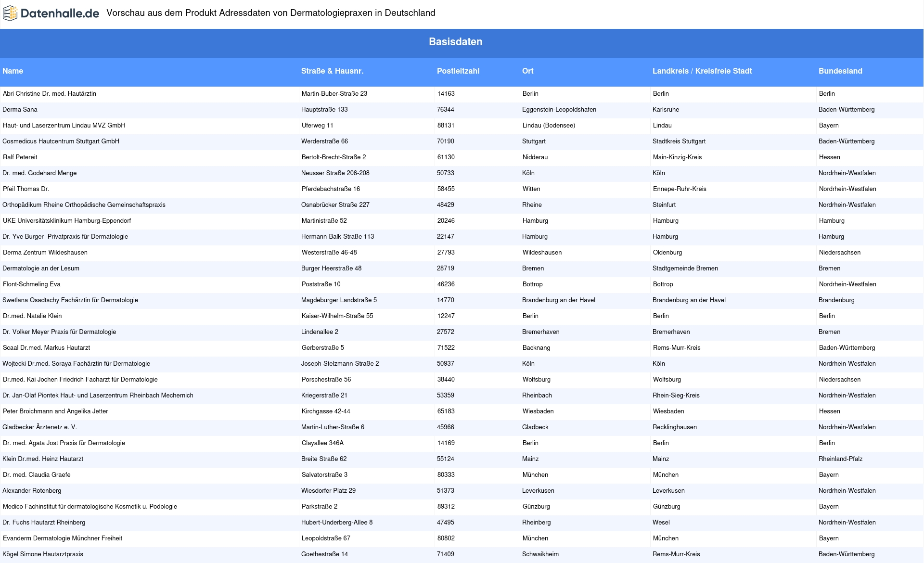Click the Flont-Schmeling Eva name
Viewport: 924px width, 563px height.
click(32, 284)
